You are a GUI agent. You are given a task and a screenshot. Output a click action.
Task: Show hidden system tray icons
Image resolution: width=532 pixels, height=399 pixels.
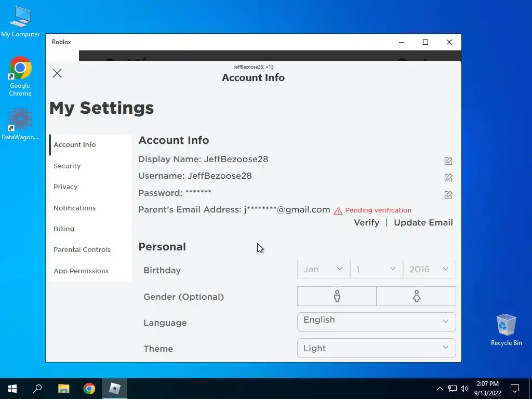pos(440,389)
